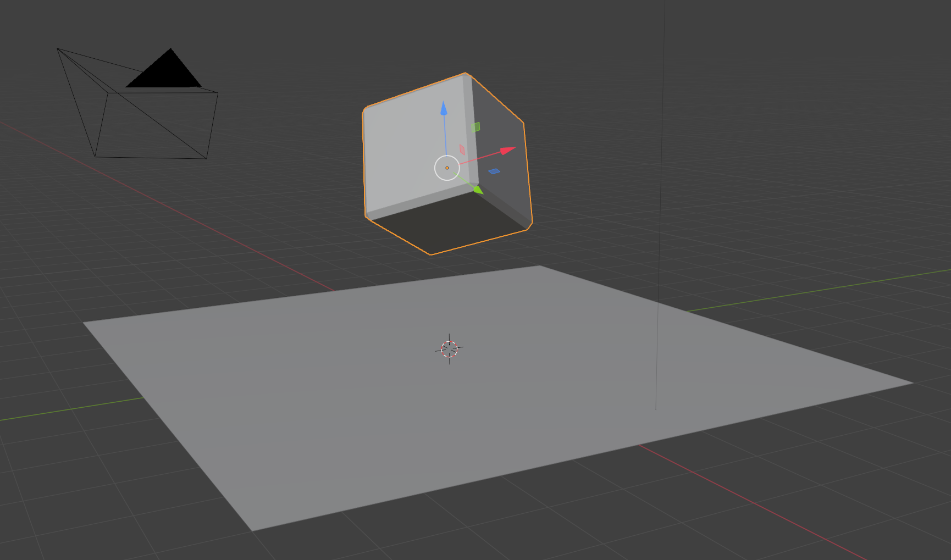Click the orange origin dot of the cube
The height and width of the screenshot is (560, 951).
click(447, 168)
